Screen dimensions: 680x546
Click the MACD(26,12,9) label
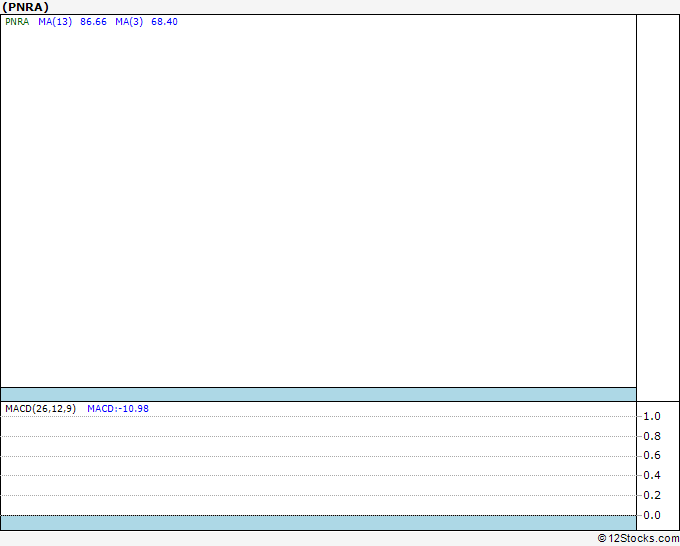pos(40,409)
